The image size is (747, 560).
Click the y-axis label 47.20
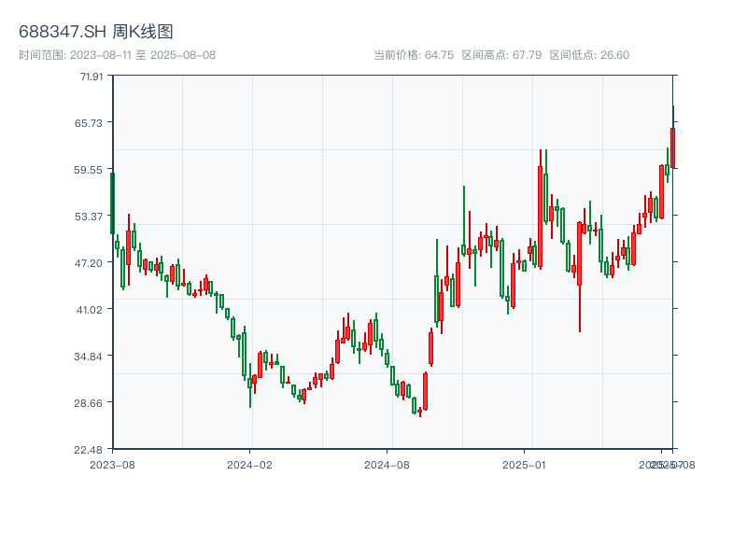click(89, 263)
